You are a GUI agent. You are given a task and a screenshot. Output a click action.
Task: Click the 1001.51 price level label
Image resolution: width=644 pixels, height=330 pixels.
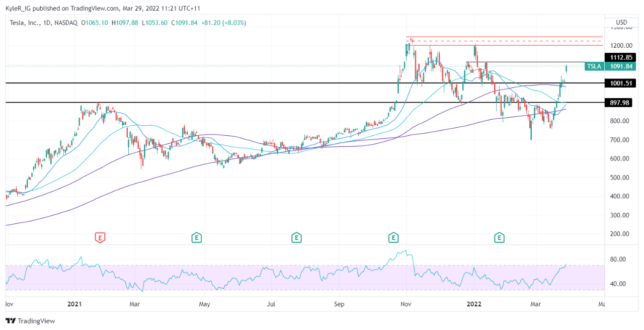pos(621,83)
